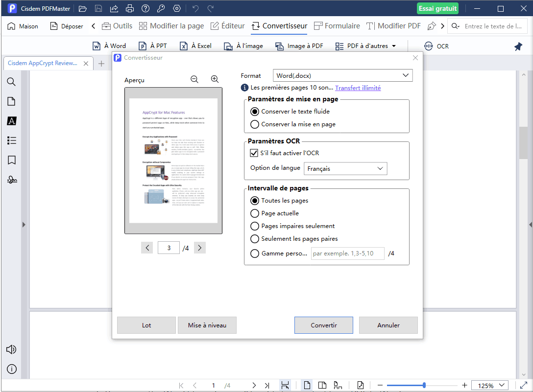
Task: Switch to the Outils tab
Action: [117, 26]
